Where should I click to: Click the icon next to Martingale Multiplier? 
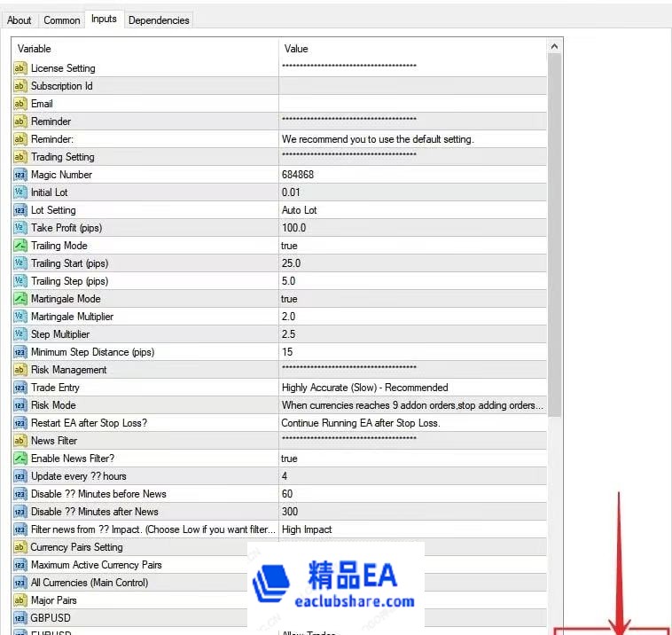20,317
